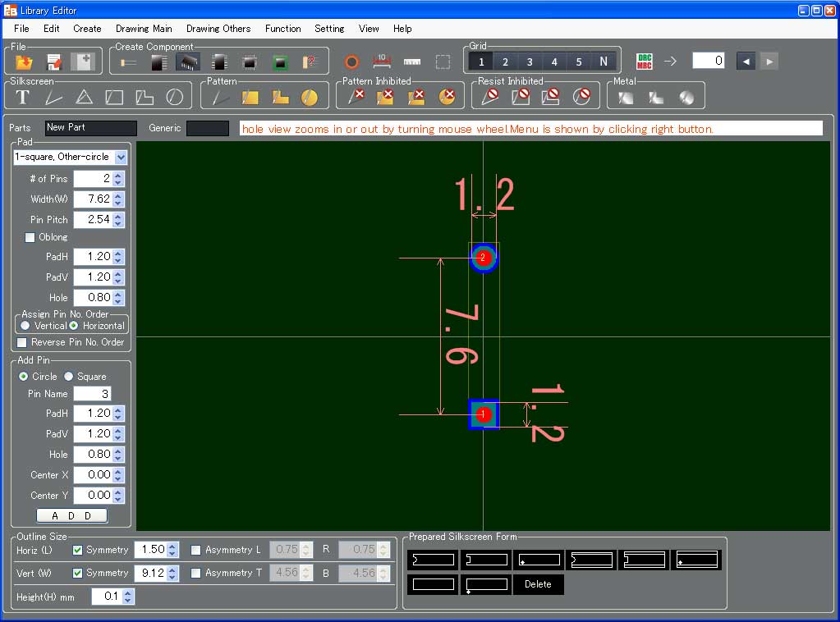Toggle the Oblong checkbox
840x622 pixels.
point(30,237)
